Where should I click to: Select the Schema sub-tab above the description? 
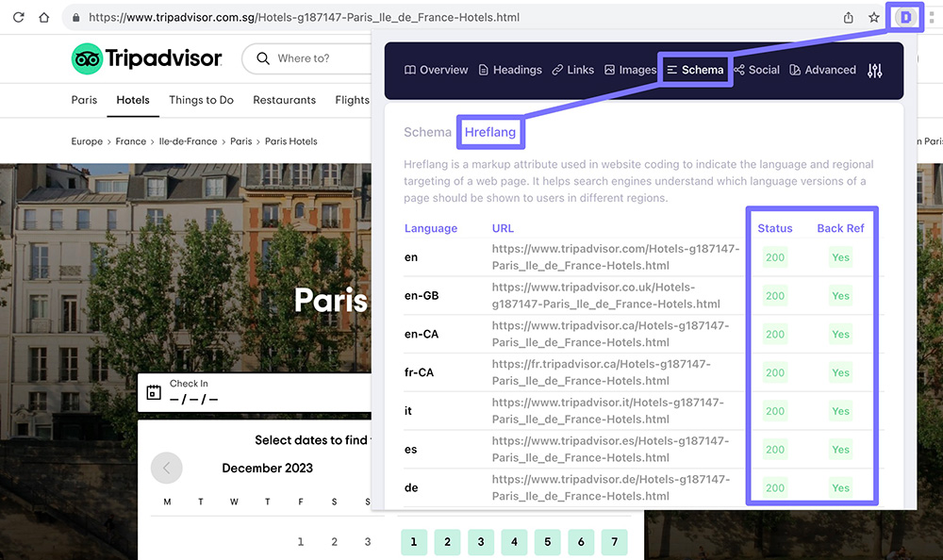tap(427, 132)
